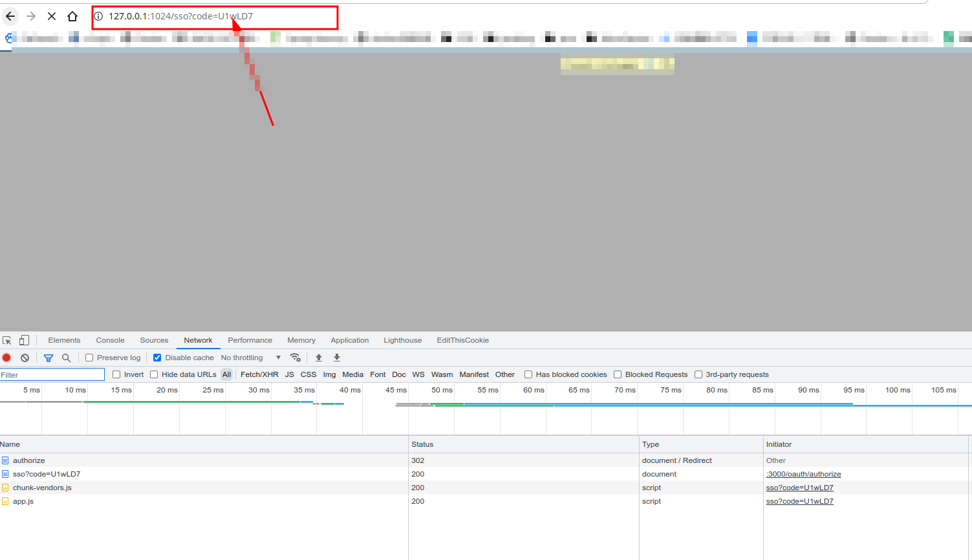Screen dimensions: 972x560
Task: Open the Memory tab
Action: [301, 340]
